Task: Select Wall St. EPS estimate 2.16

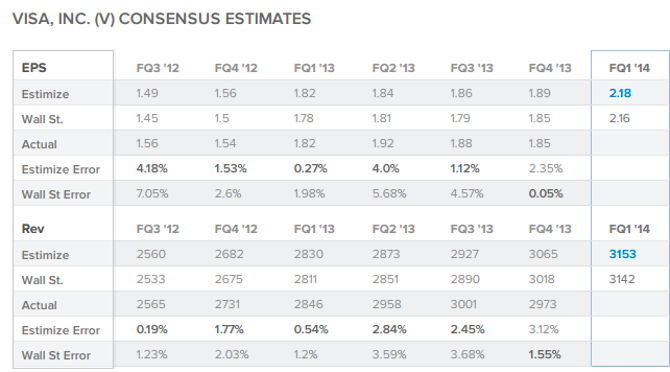Action: (619, 118)
